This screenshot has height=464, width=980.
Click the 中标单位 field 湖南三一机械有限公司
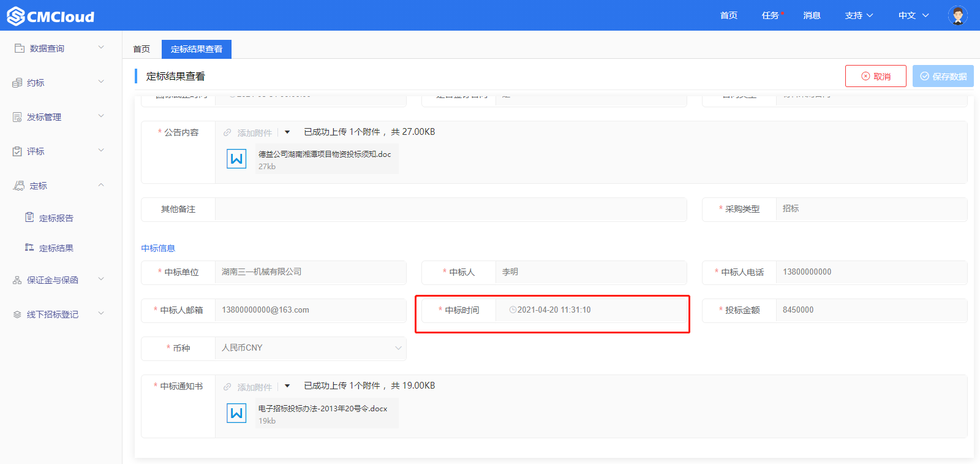(x=311, y=272)
